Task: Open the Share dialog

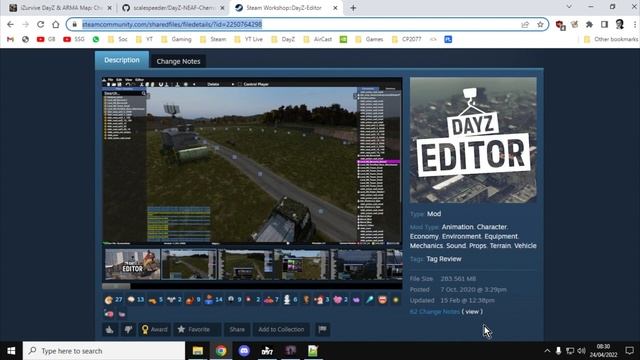Action: coord(237,329)
